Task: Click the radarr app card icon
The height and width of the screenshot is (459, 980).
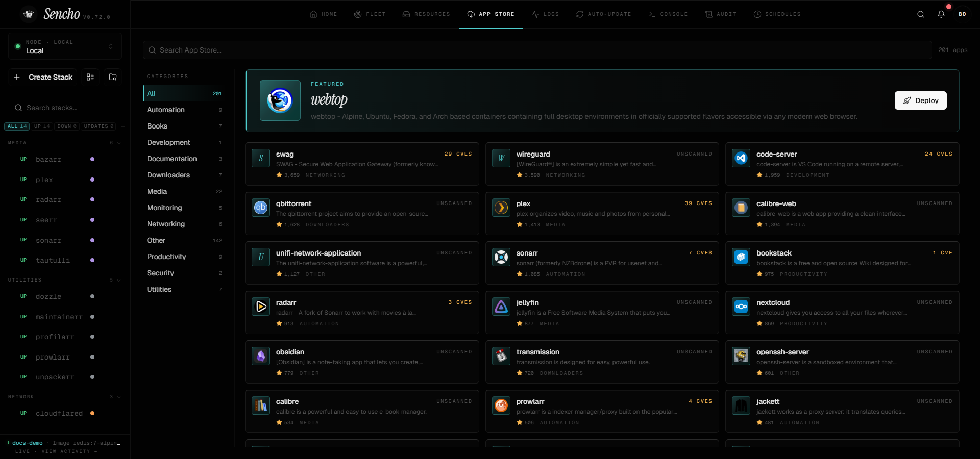Action: (x=261, y=307)
